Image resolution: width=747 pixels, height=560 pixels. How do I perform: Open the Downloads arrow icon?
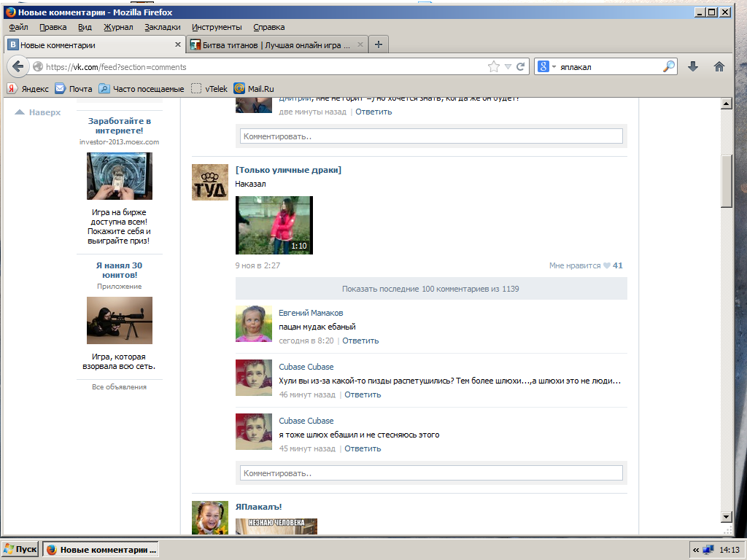[693, 66]
